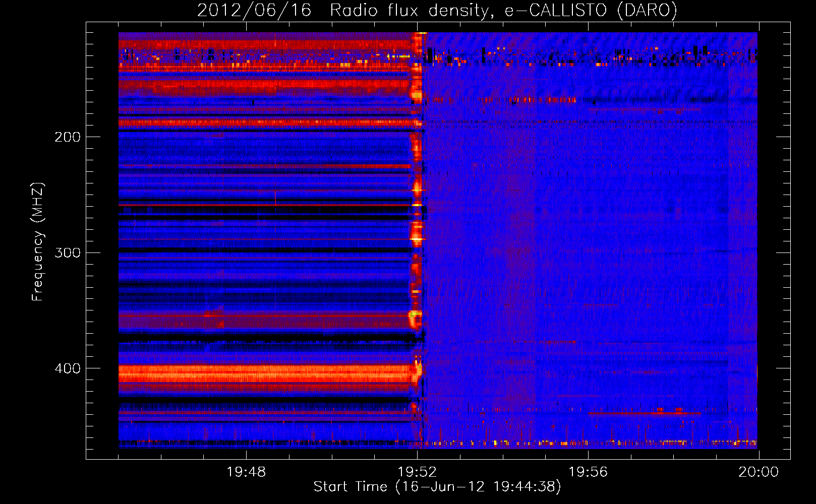Click the 'Frequency (MHZ)' axis label
The width and height of the screenshot is (816, 504).
(x=38, y=242)
